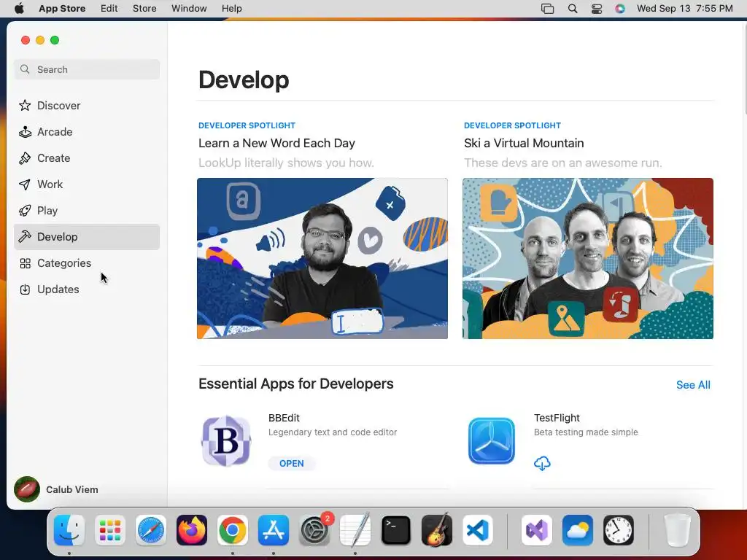Open Launchpad from the Dock
747x560 pixels.
[x=110, y=530]
